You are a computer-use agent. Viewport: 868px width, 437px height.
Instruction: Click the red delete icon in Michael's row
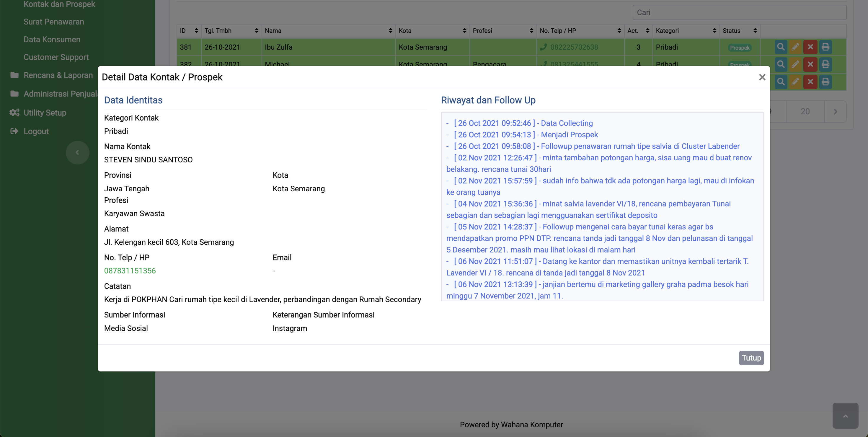810,64
